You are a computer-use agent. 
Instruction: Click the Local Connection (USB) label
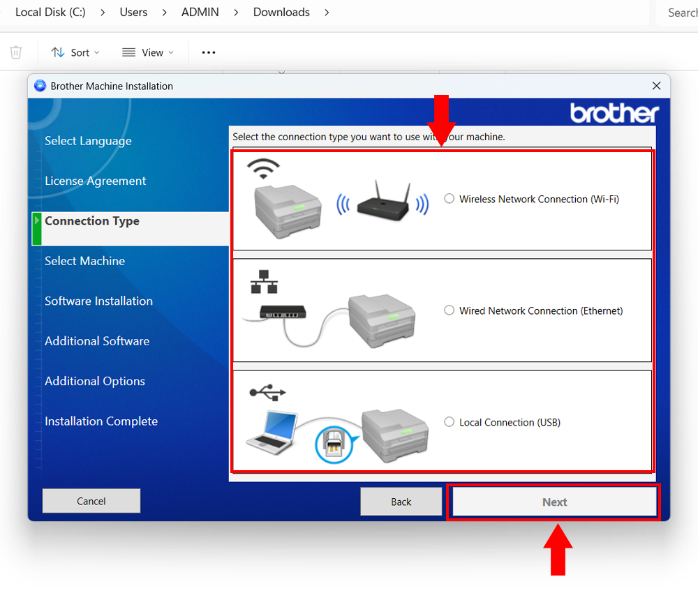510,422
